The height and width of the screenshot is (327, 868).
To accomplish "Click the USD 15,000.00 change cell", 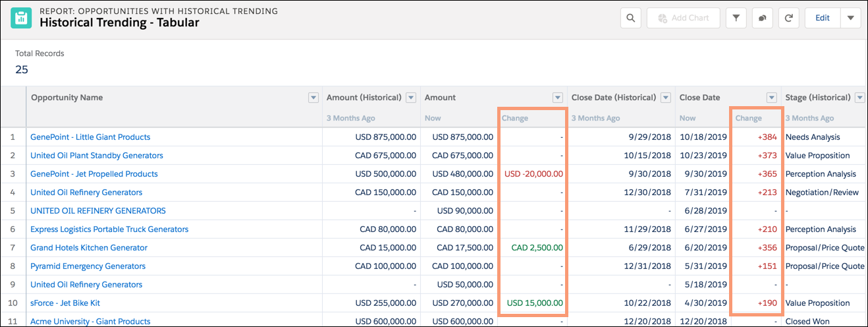I will click(535, 303).
